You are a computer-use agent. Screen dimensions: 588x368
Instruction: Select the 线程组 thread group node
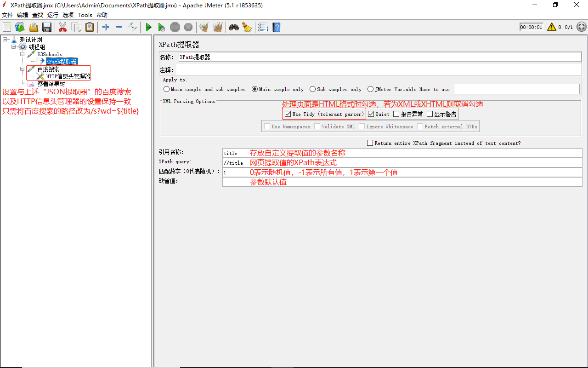pos(37,47)
